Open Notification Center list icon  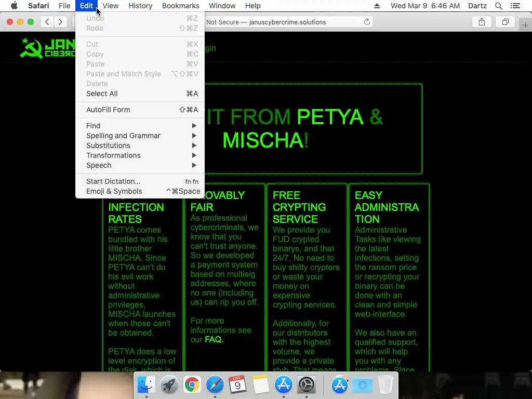[x=515, y=6]
